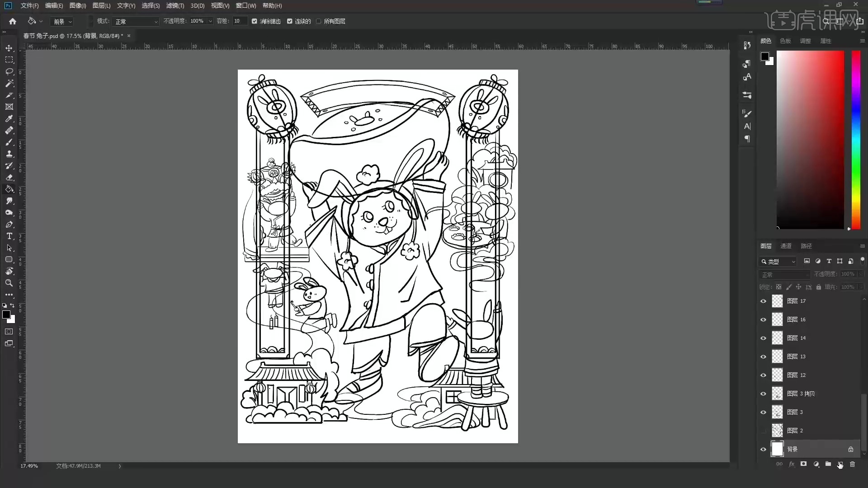Select the Eyedropper tool
This screenshot has width=868, height=488.
click(9, 118)
